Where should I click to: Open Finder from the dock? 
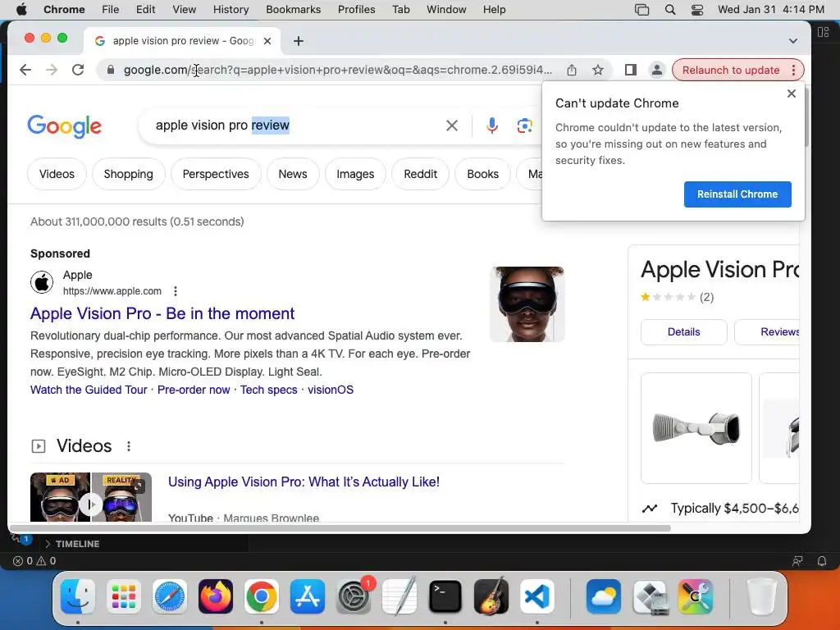coord(78,596)
